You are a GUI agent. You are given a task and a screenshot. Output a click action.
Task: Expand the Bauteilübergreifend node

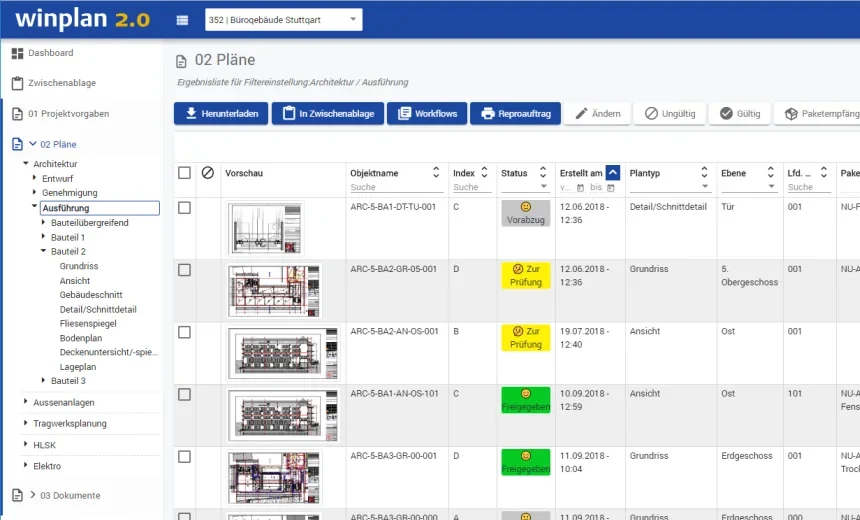[x=43, y=222]
